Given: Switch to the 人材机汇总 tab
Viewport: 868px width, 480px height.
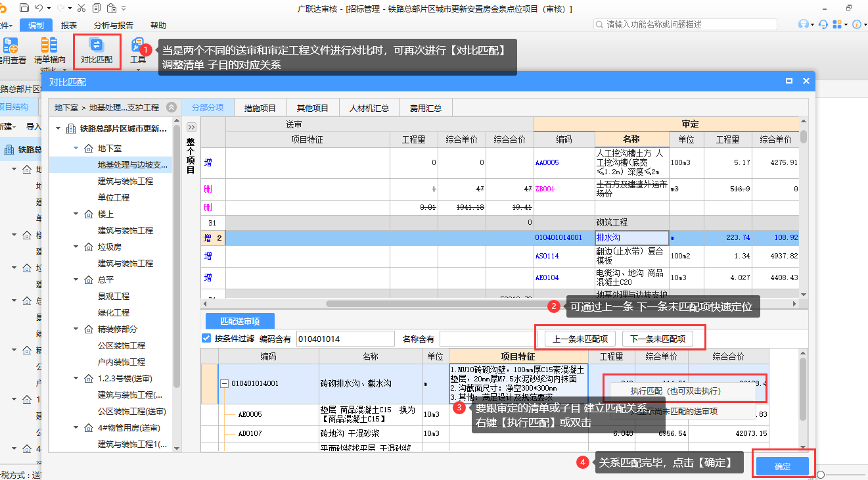Looking at the screenshot, I should click(369, 108).
